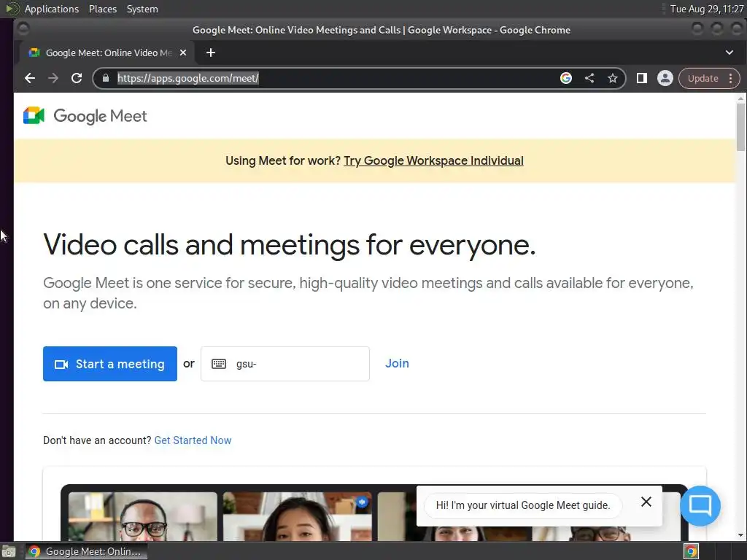This screenshot has width=747, height=560.
Task: Open the Google icon in address bar
Action: pyautogui.click(x=566, y=78)
